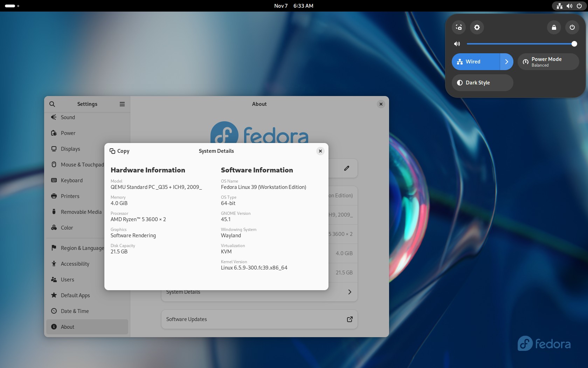Click the Fedora Linux 39 OS name text
This screenshot has height=368, width=588.
263,187
